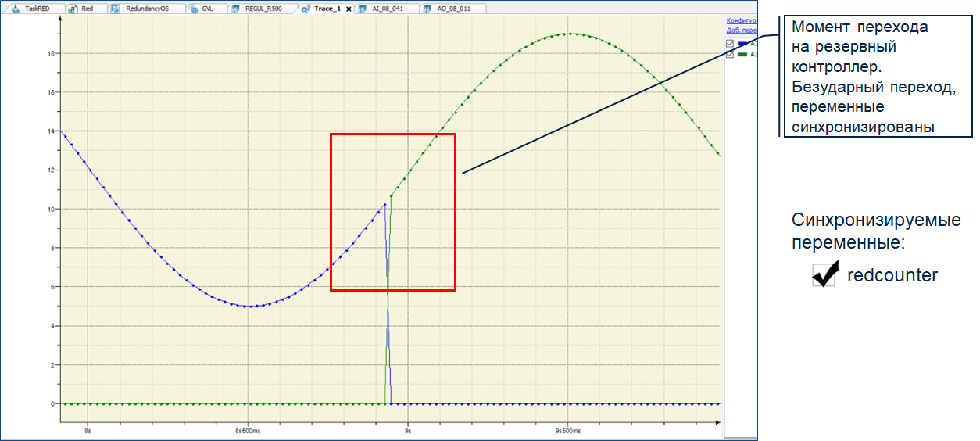Viewport: 980px width, 441px height.
Task: Close the Trace_1 tab
Action: click(349, 9)
